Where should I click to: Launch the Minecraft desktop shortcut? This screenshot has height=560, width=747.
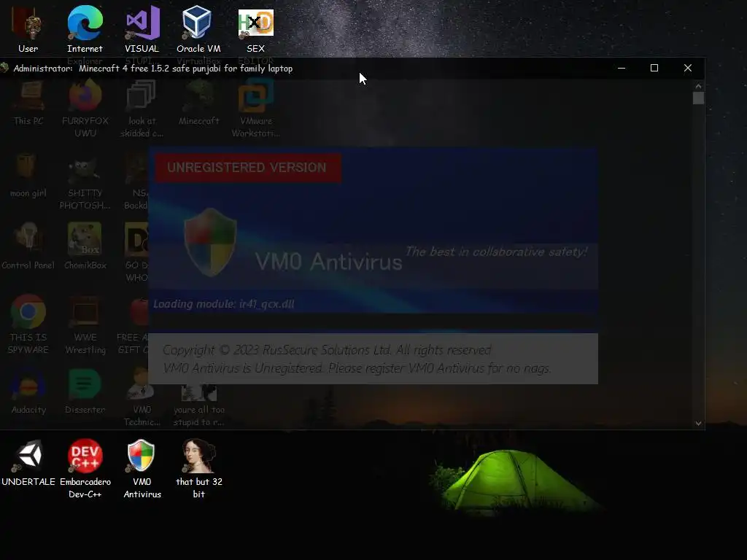pos(198,102)
